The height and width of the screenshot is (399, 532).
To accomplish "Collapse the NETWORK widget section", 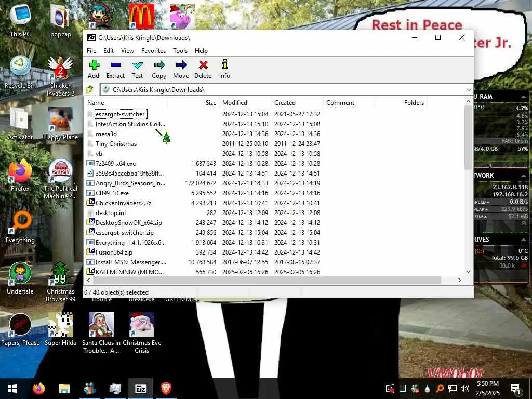I will coord(524,176).
